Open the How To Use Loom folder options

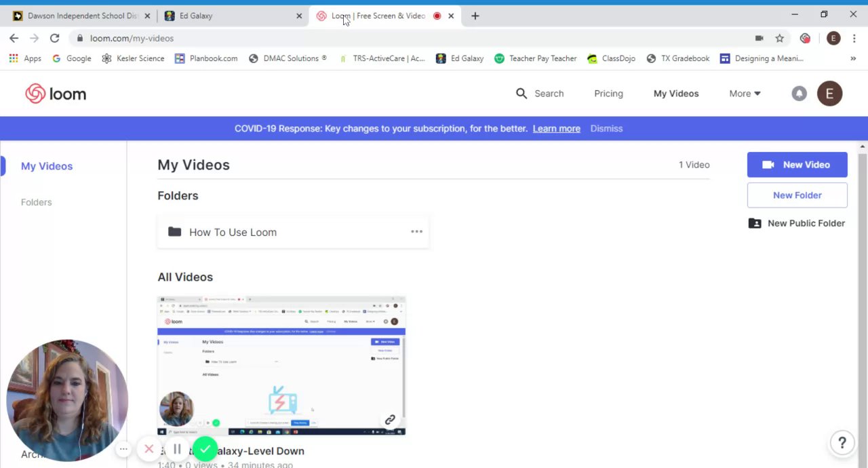click(x=416, y=232)
